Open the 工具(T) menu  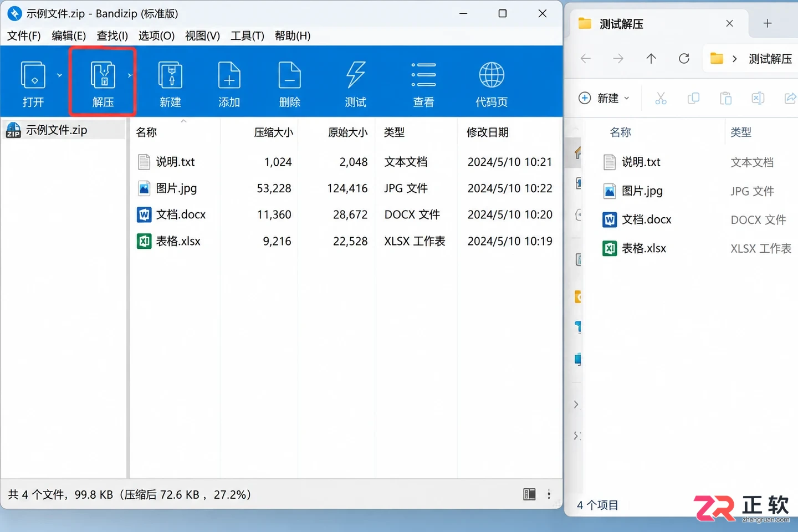[x=247, y=36]
